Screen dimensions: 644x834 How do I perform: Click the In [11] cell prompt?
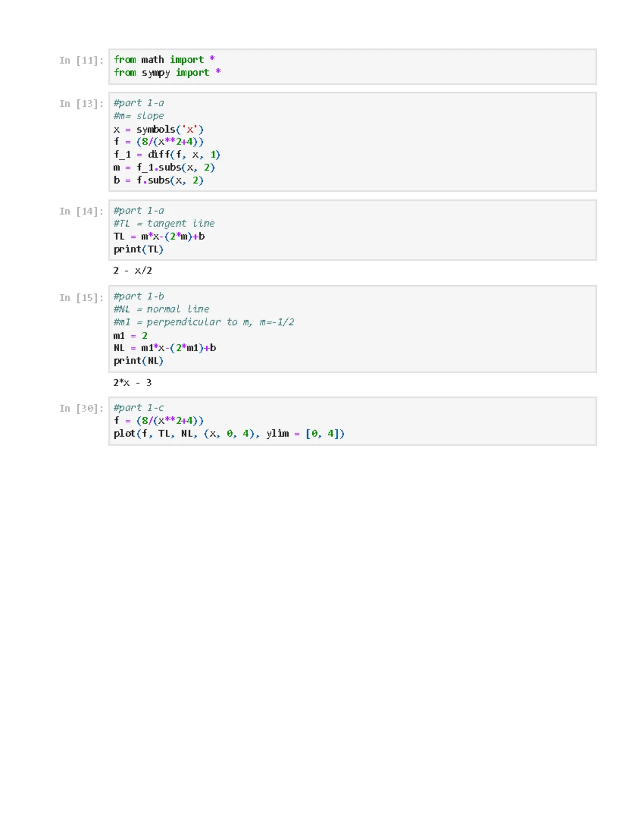tap(81, 60)
